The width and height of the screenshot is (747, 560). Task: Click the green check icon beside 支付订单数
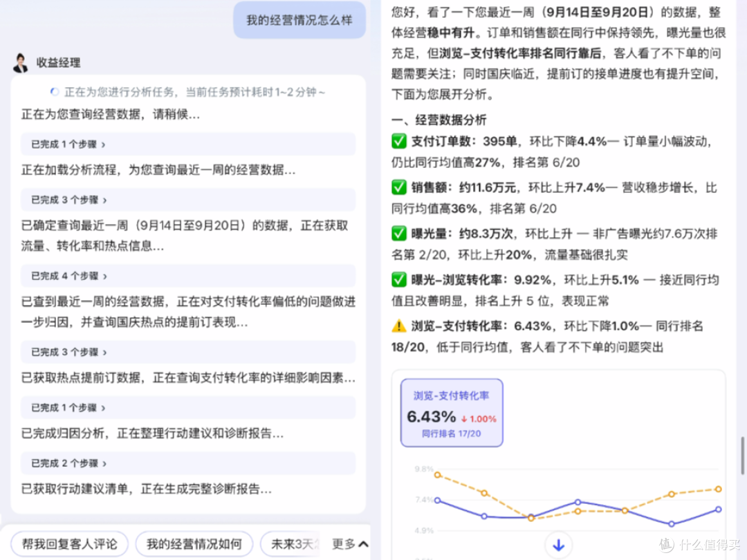click(x=399, y=141)
